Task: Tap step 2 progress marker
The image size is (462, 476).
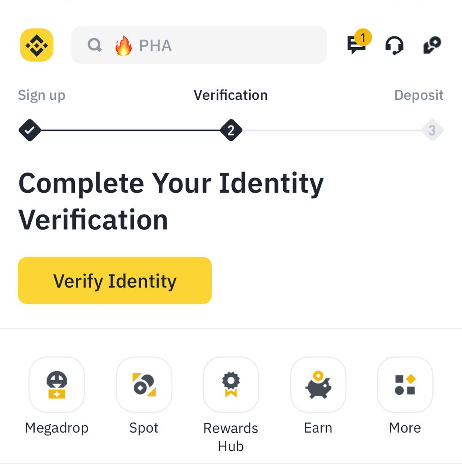Action: 231,130
